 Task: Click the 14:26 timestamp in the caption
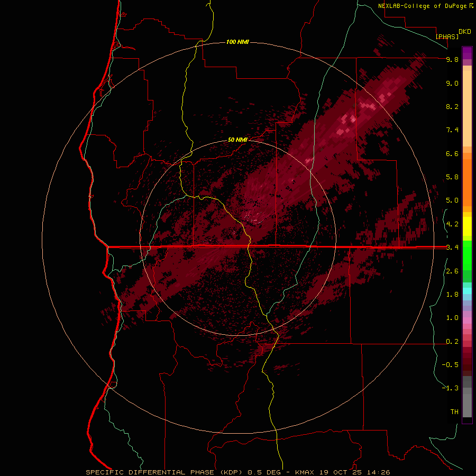[379, 472]
